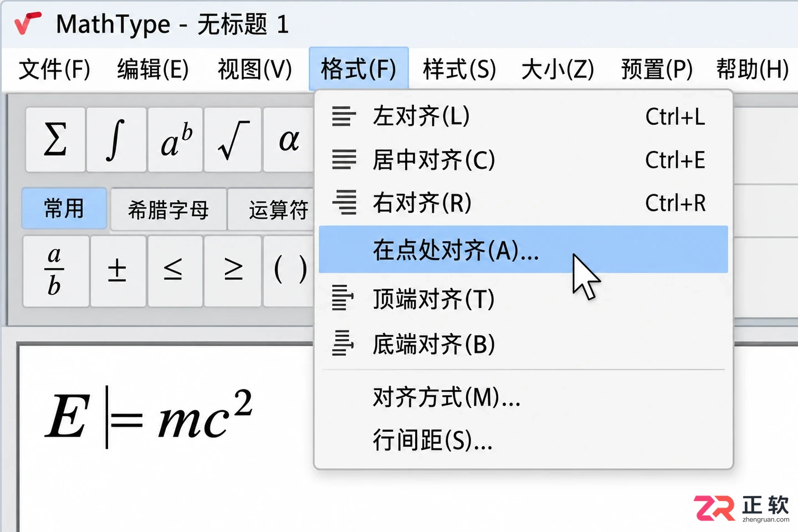Screen dimensions: 798x532
Task: Open the 预置(P) menu
Action: (657, 69)
